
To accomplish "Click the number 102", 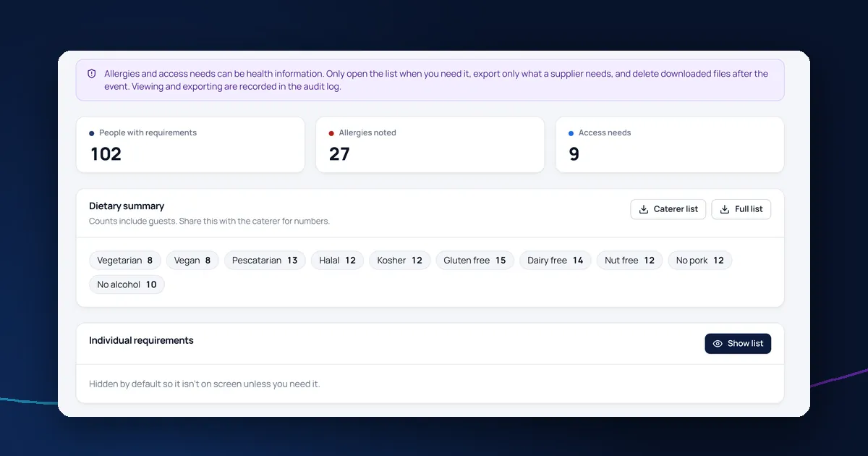I will click(x=106, y=154).
